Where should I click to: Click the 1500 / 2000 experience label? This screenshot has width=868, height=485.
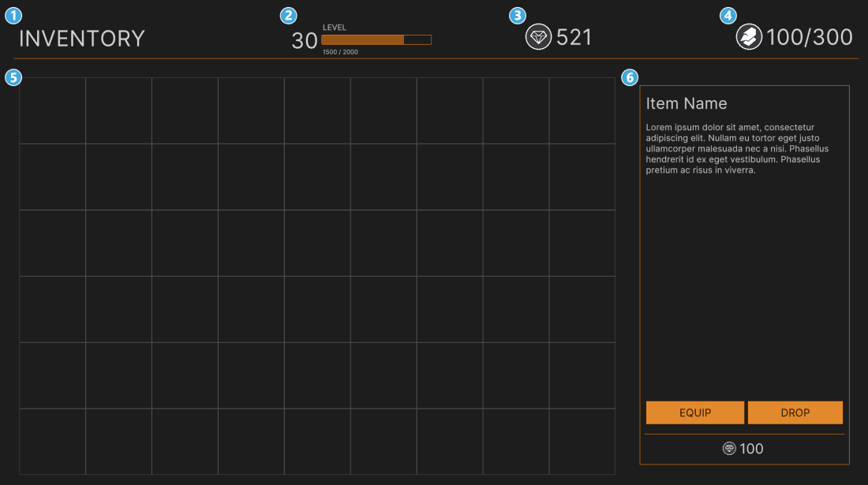pos(339,51)
